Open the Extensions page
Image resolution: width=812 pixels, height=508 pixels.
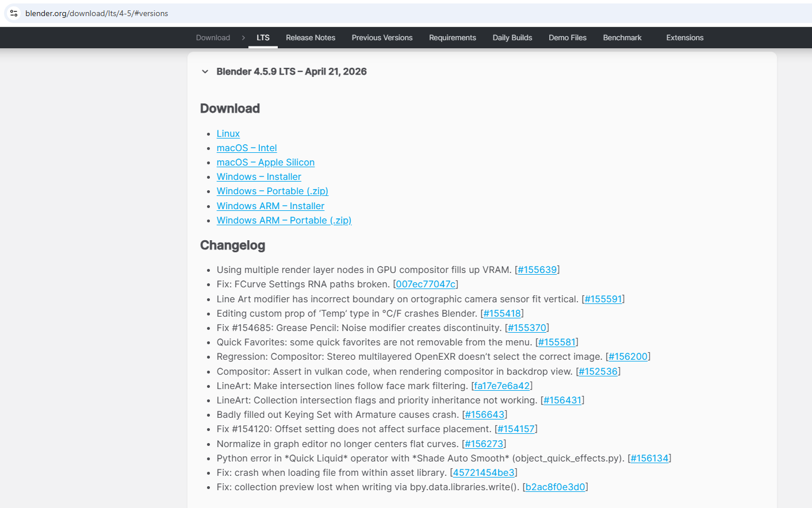click(685, 38)
